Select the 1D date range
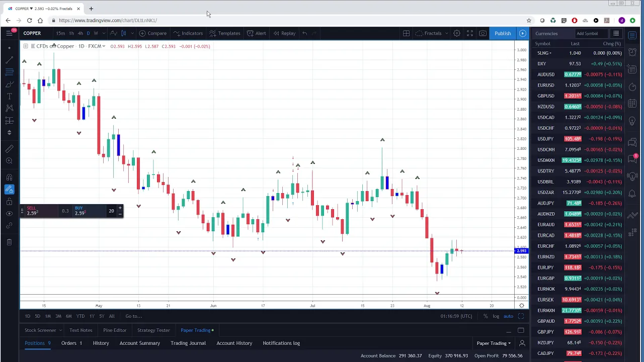Viewport: 644px width, 362px height. pyautogui.click(x=28, y=316)
